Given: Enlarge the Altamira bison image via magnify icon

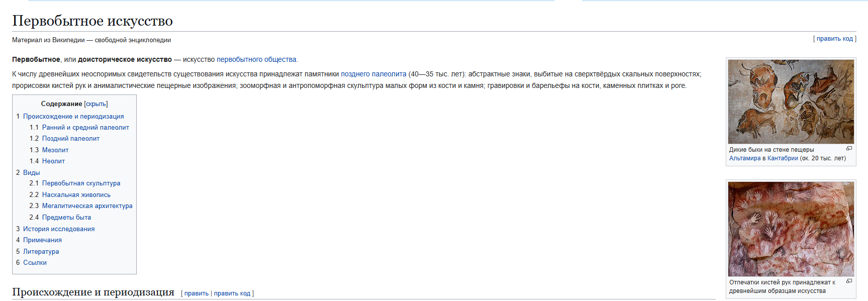Looking at the screenshot, I should pyautogui.click(x=849, y=148).
